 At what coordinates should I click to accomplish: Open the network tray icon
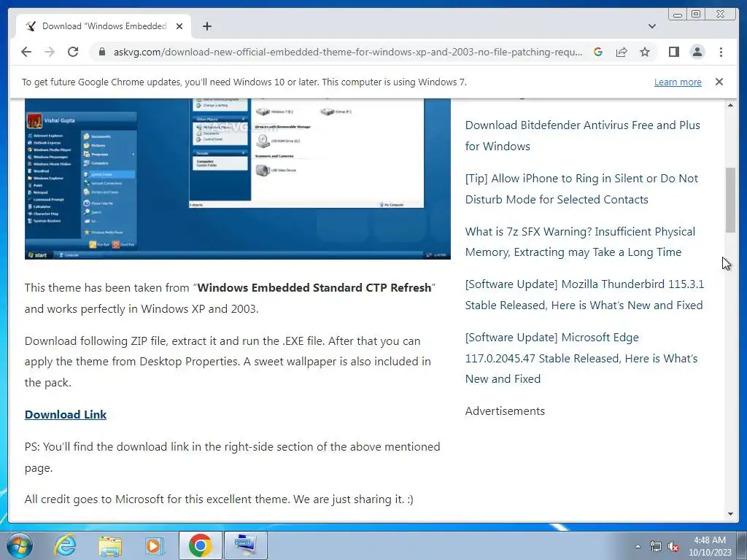tap(656, 547)
